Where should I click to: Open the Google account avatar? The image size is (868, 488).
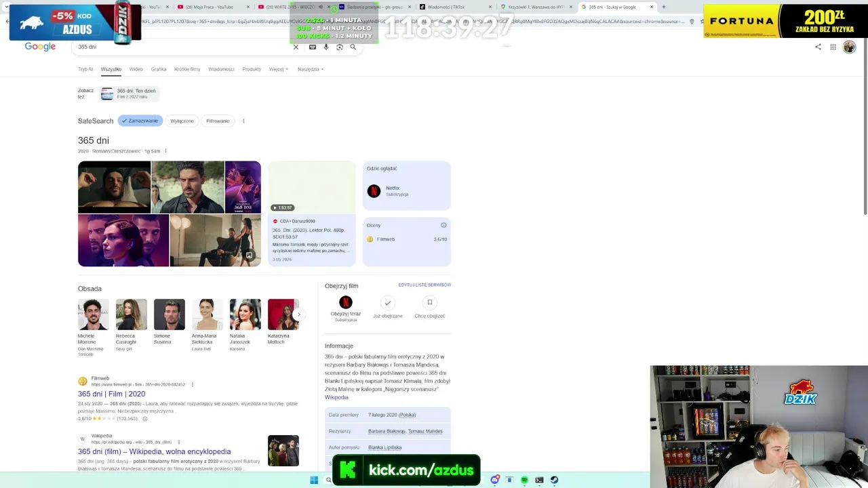point(849,47)
